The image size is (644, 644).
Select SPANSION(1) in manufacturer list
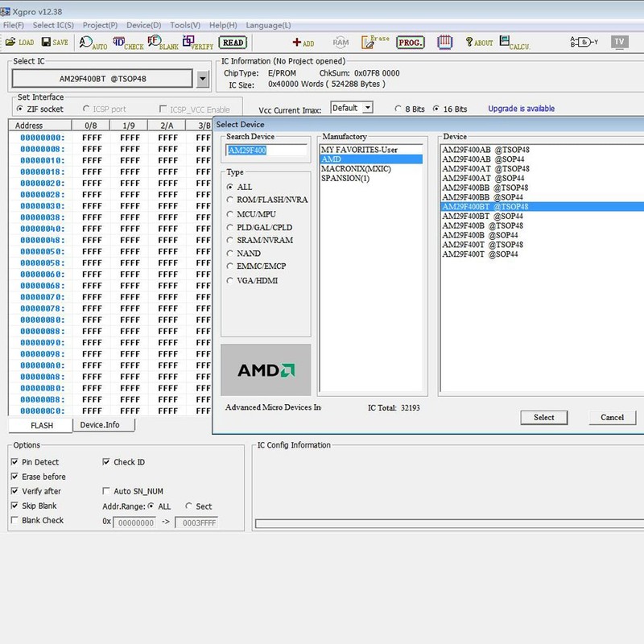point(371,178)
